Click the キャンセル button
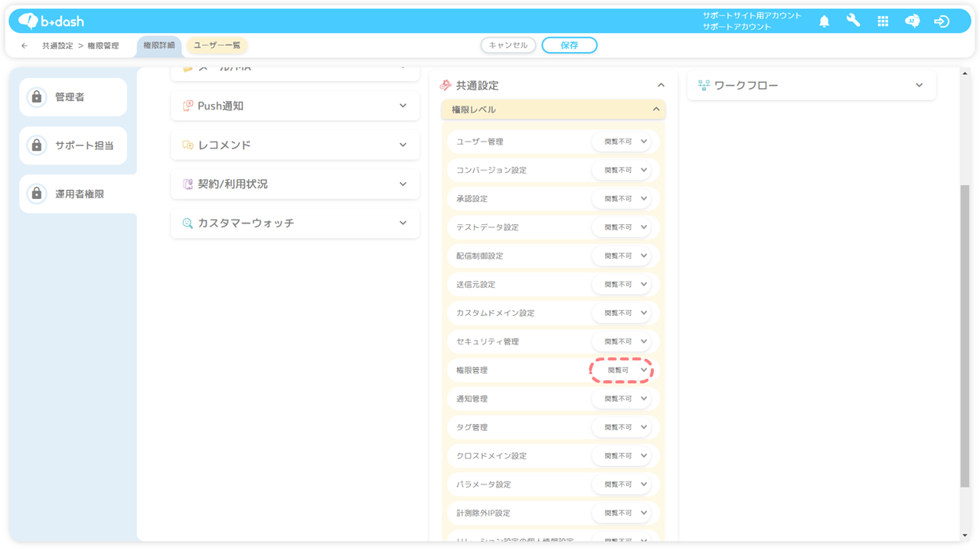Screen dimensions: 980x551 pyautogui.click(x=508, y=45)
